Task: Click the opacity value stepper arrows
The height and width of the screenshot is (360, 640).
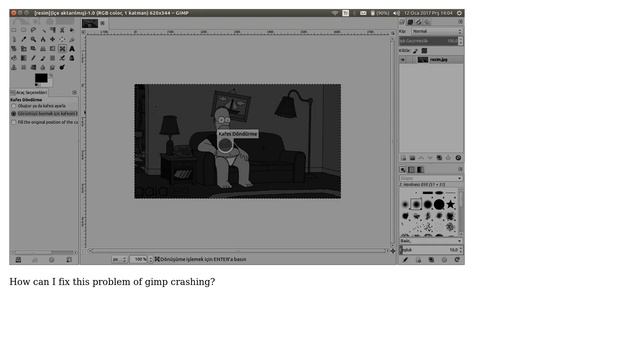Action: [x=461, y=41]
